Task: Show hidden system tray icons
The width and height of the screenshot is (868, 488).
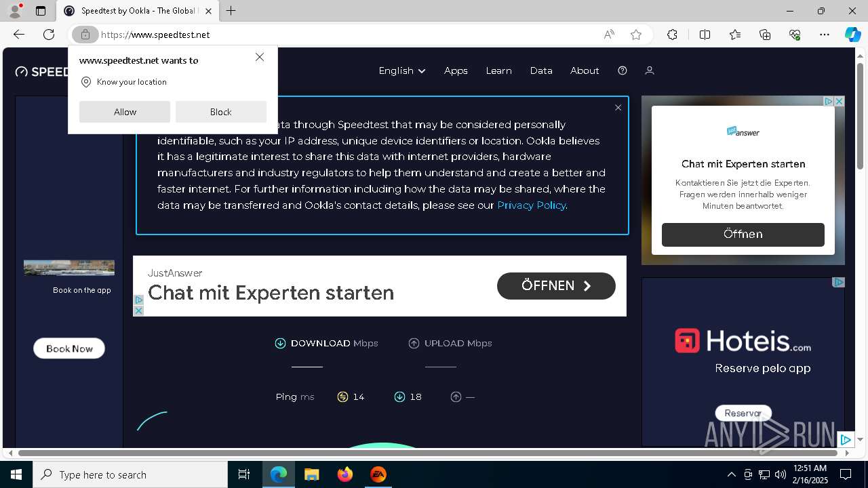Action: tap(731, 474)
